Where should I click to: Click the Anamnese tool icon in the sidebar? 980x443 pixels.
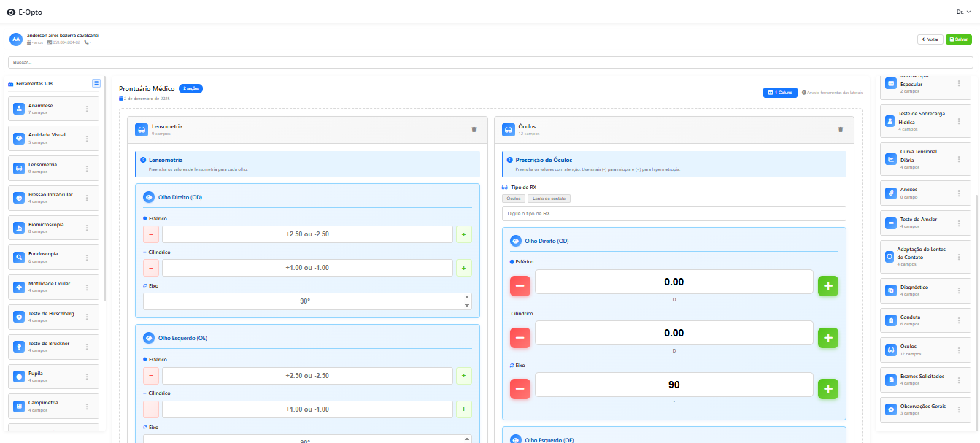[x=18, y=109]
